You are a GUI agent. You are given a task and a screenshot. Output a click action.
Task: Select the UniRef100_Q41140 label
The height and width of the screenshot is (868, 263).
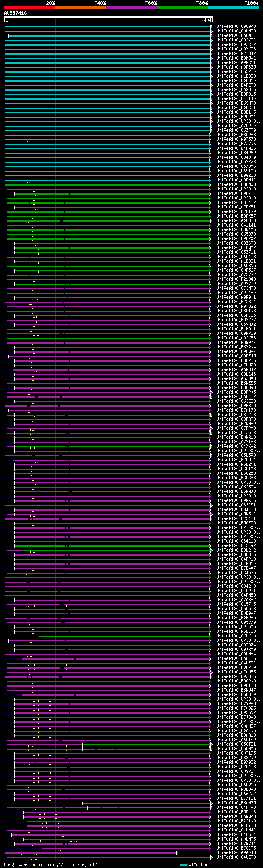point(236,99)
